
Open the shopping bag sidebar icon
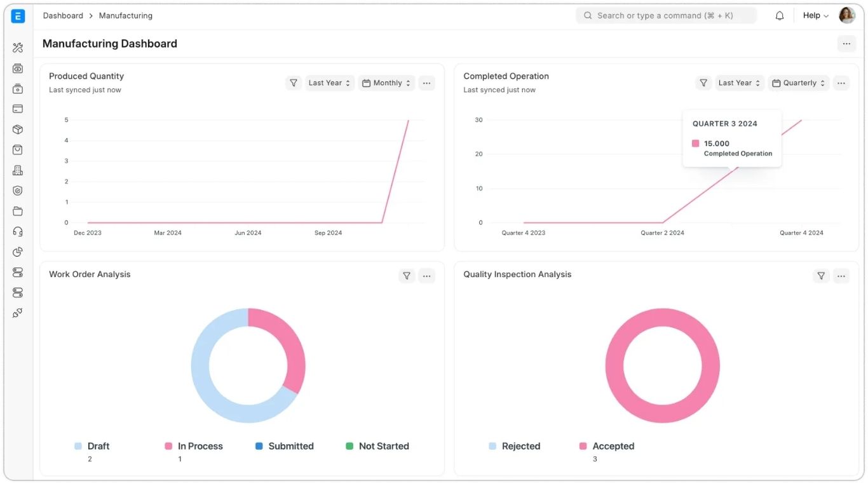pyautogui.click(x=18, y=150)
